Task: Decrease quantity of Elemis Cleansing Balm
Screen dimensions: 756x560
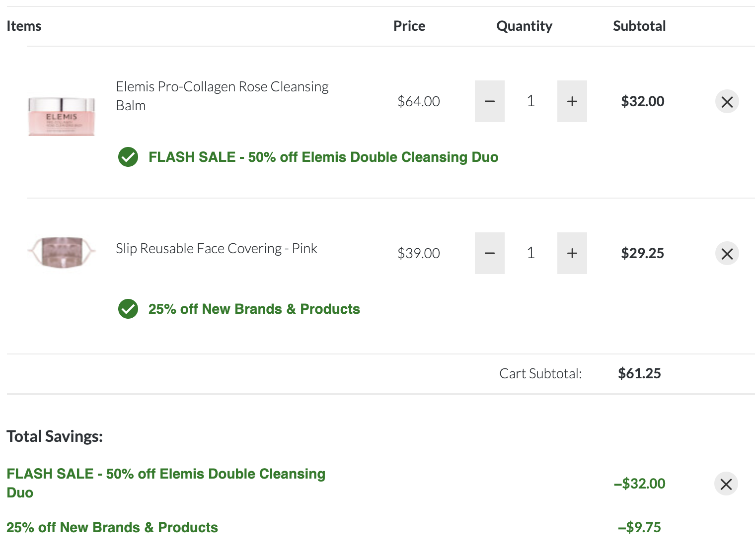Action: pyautogui.click(x=489, y=101)
